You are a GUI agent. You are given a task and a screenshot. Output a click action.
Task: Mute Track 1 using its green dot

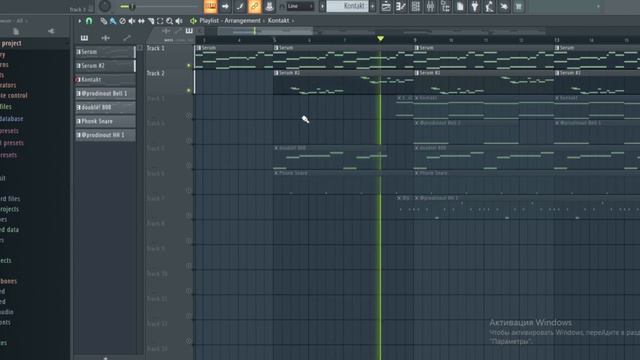[189, 65]
